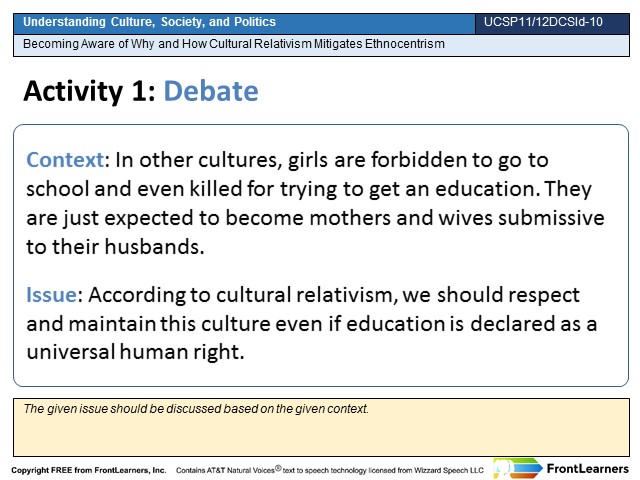
Task: Click the 'Becoming Aware of Why' subtitle line
Action: click(x=234, y=44)
